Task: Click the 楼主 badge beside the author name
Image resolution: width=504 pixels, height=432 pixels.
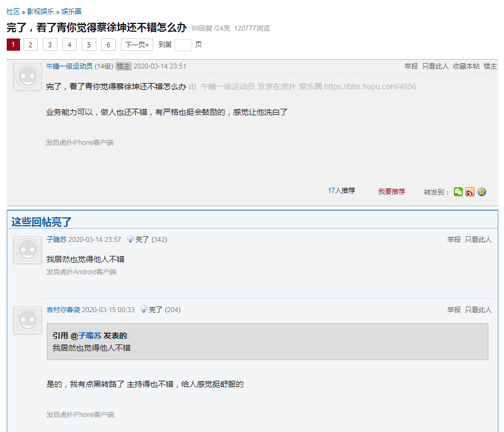Action: (124, 66)
